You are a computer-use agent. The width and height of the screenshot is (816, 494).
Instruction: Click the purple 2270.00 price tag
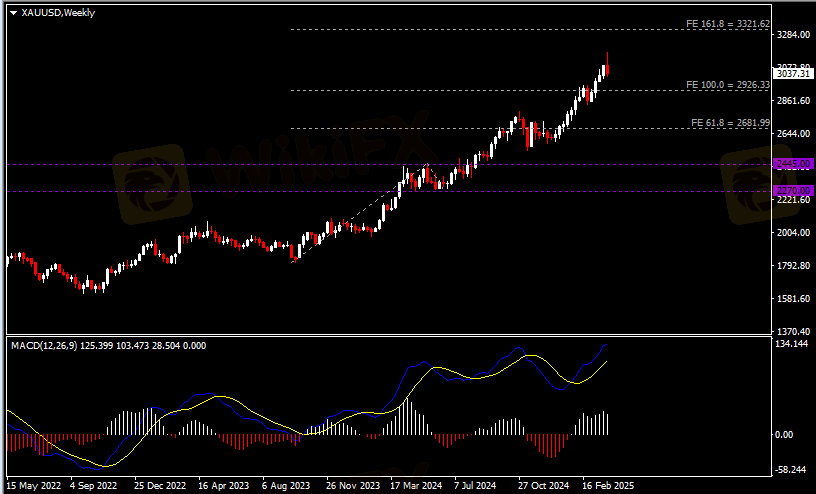pyautogui.click(x=793, y=191)
